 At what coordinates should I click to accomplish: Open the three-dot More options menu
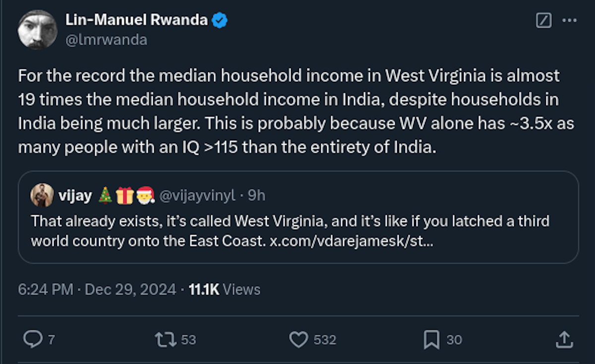click(x=569, y=20)
